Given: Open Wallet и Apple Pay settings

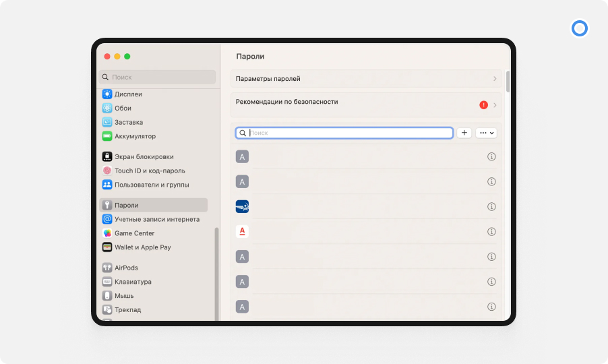Looking at the screenshot, I should pos(142,247).
